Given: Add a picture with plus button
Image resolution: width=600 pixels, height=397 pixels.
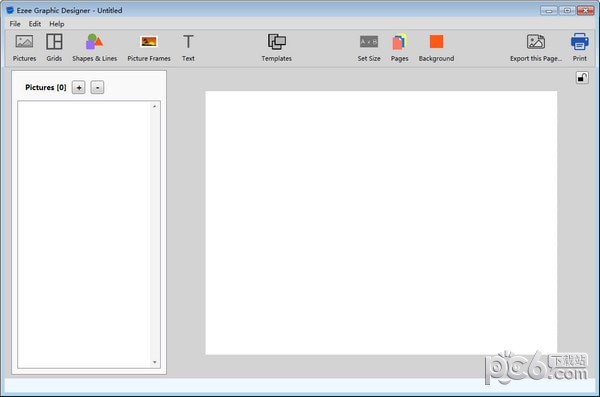Looking at the screenshot, I should click(x=79, y=88).
